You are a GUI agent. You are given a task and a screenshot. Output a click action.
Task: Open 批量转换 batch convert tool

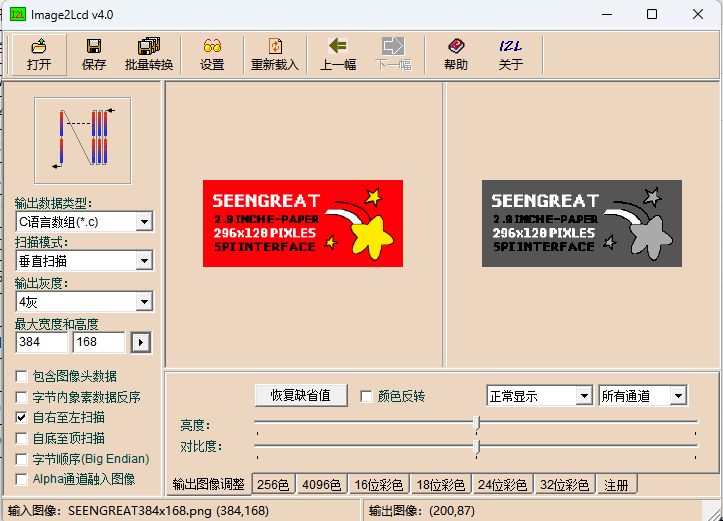149,54
